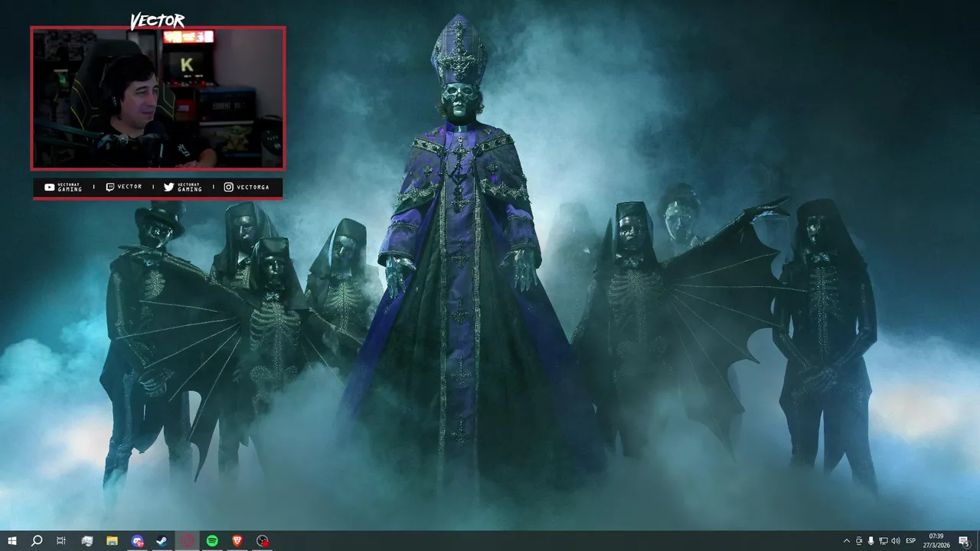Expand hidden system tray icons
The image size is (980, 551).
(846, 541)
